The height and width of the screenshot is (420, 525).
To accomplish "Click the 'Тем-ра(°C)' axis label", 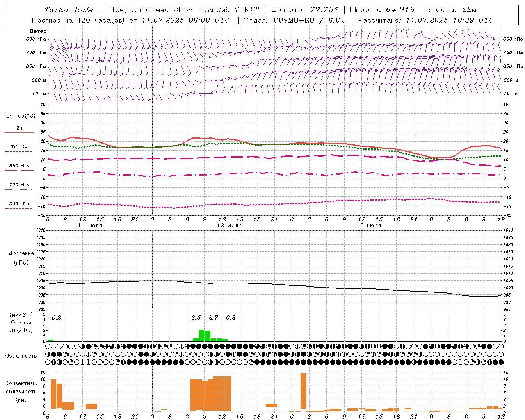I will point(19,116).
